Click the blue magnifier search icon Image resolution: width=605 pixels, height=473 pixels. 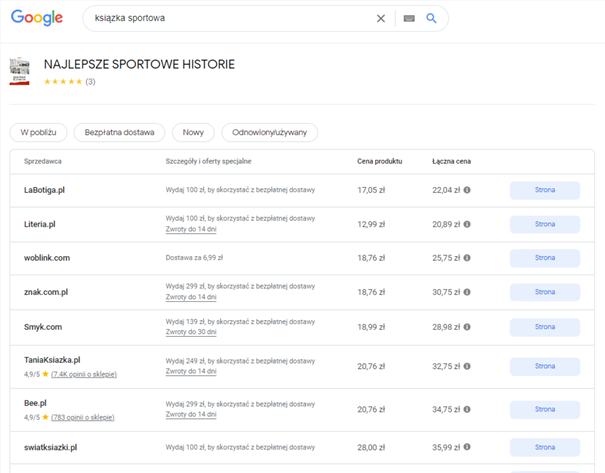click(431, 18)
